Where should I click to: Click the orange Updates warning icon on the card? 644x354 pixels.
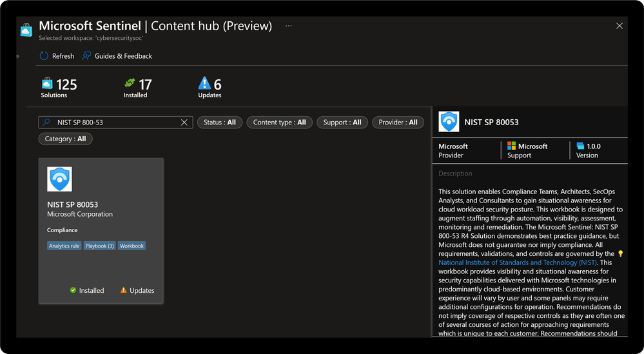pos(124,290)
